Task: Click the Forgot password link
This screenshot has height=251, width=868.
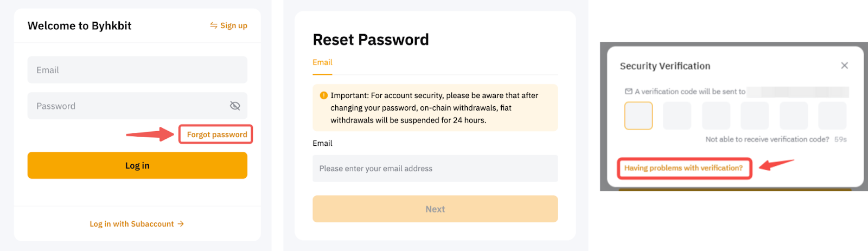Action: (216, 134)
